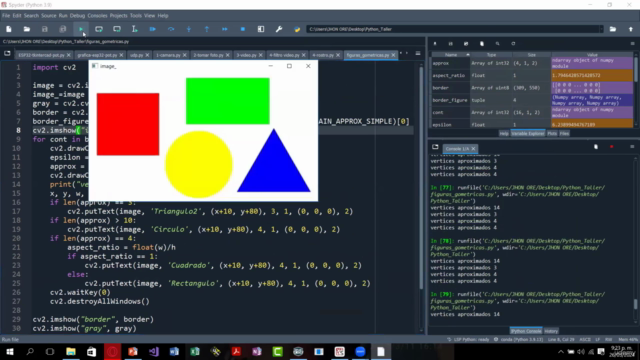Start debugging with the Debug file icon
This screenshot has width=640, height=360.
point(153,29)
